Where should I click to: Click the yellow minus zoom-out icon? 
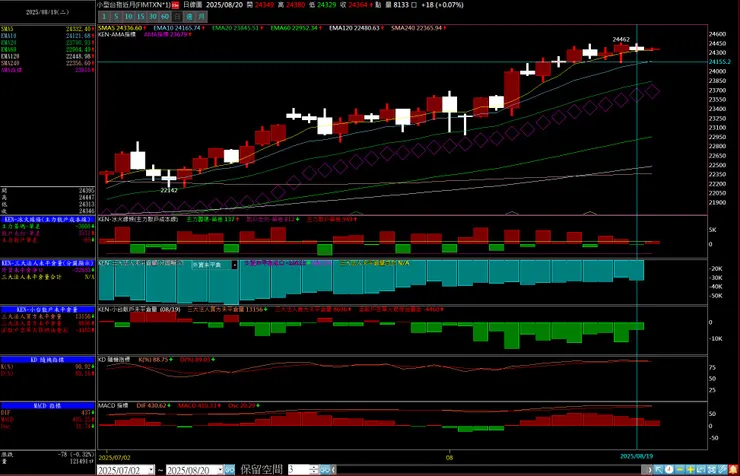[x=680, y=470]
